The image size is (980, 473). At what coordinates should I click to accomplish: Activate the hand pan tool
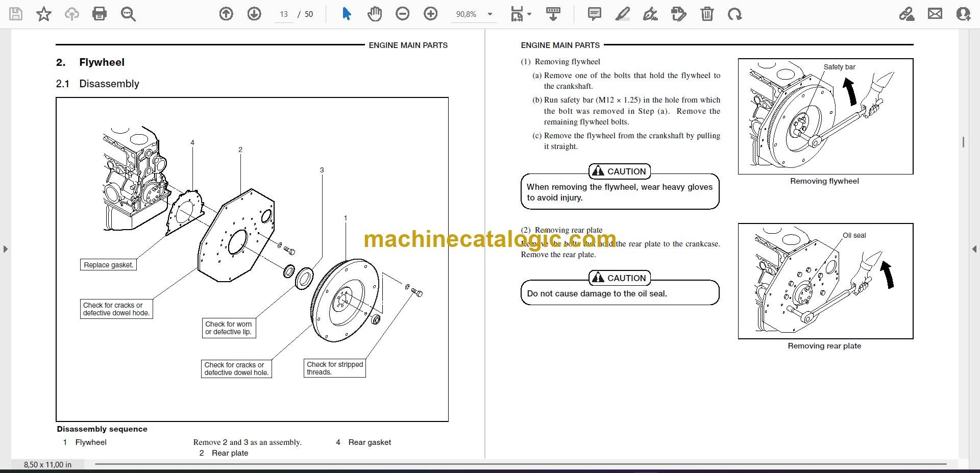pos(375,14)
